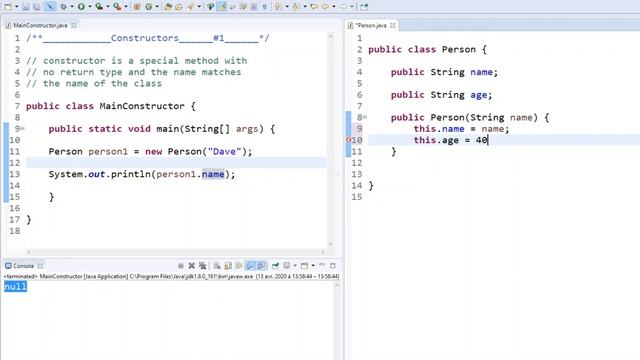Close the Console view
Viewport: 640px width, 360px height.
pyautogui.click(x=40, y=266)
